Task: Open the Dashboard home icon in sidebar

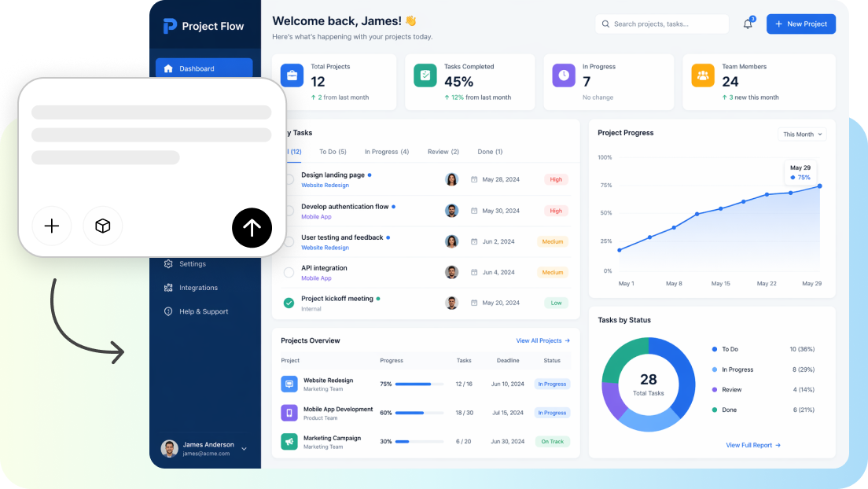Action: 168,68
